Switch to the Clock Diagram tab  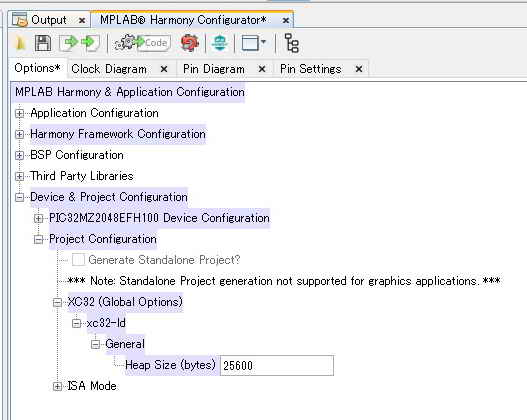tap(109, 69)
